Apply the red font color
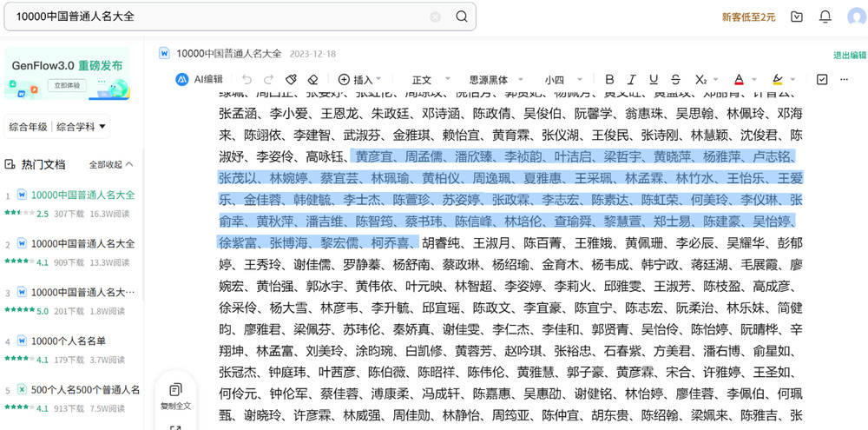This screenshot has width=868, height=430. (739, 79)
